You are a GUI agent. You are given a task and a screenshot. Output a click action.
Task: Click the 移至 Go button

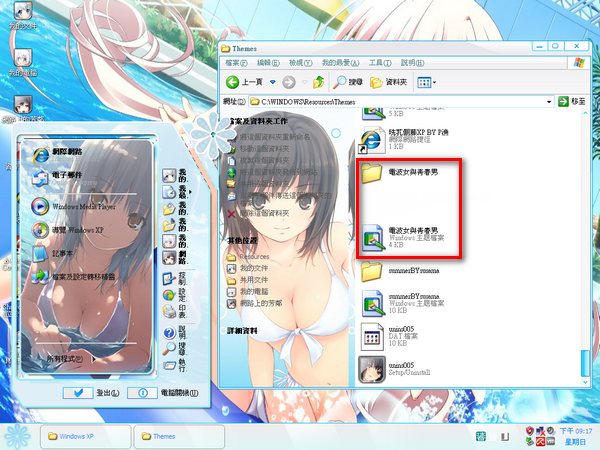[x=572, y=101]
